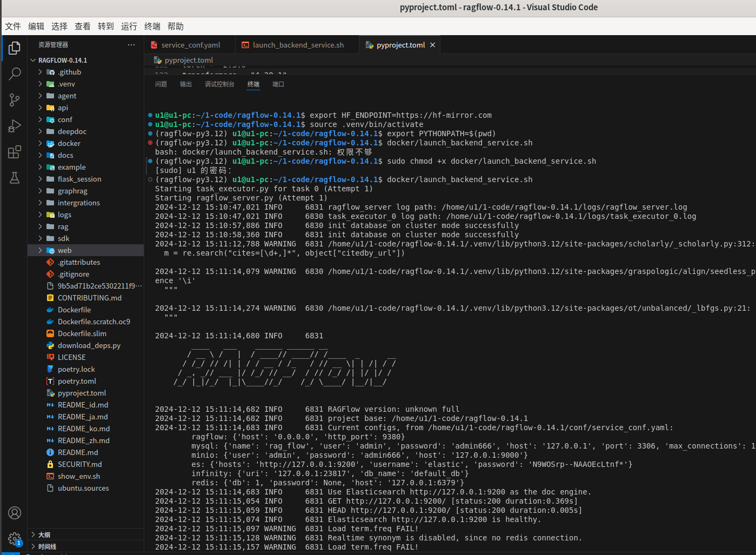This screenshot has height=555, width=756.
Task: Click the Dockerfile whale icon
Action: click(x=50, y=310)
